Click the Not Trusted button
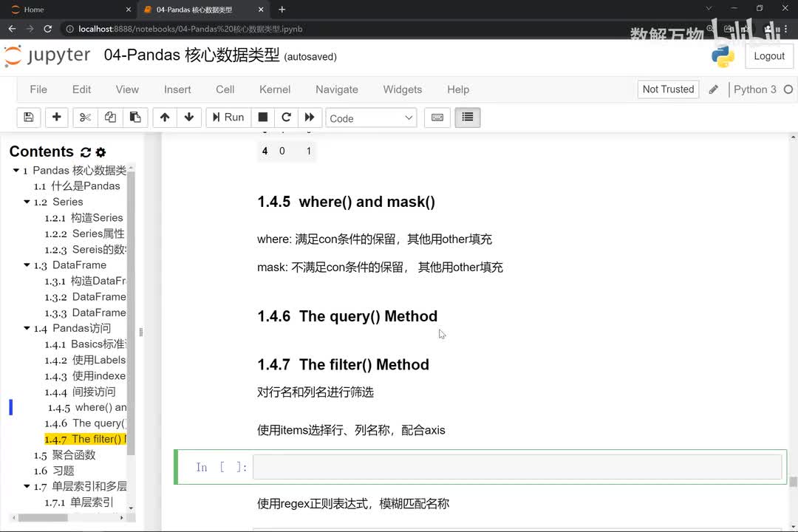798x532 pixels. coord(668,89)
